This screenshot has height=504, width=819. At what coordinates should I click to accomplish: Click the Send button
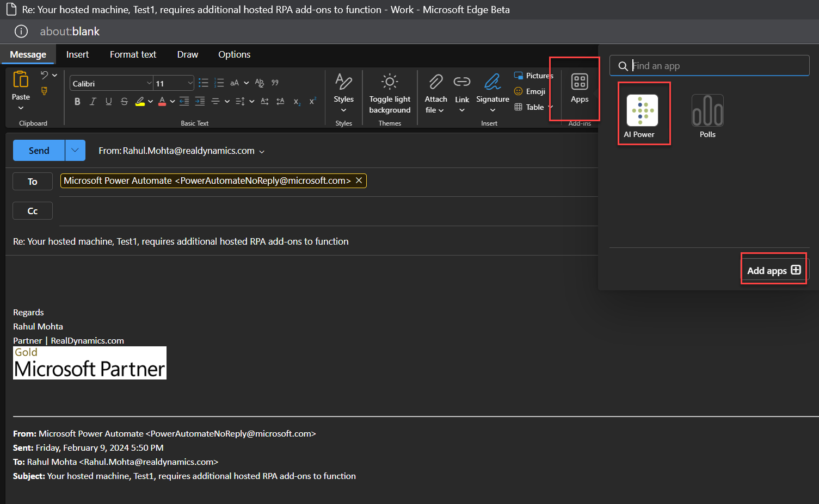coord(39,150)
